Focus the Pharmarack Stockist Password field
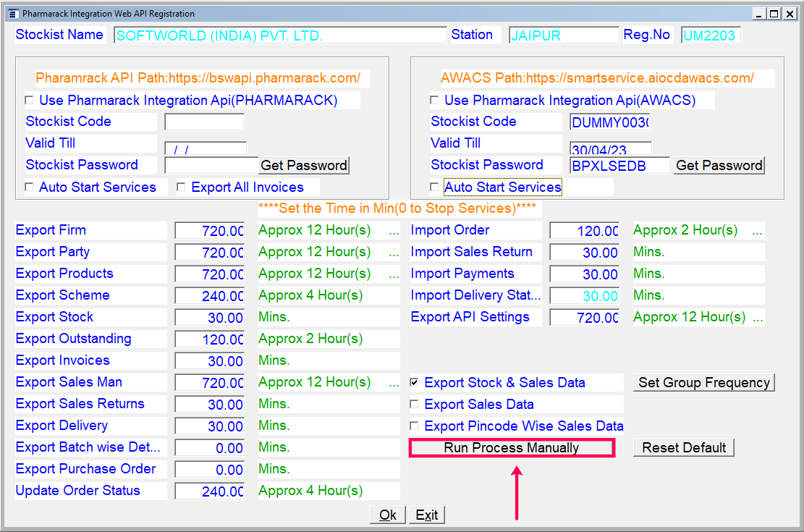 (211, 165)
